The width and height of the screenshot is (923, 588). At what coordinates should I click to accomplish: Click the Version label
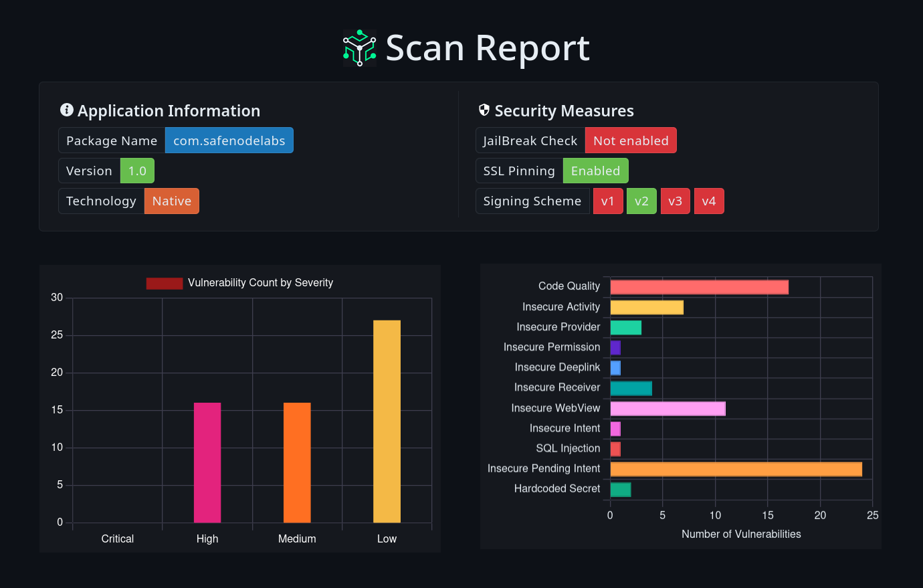coord(90,171)
